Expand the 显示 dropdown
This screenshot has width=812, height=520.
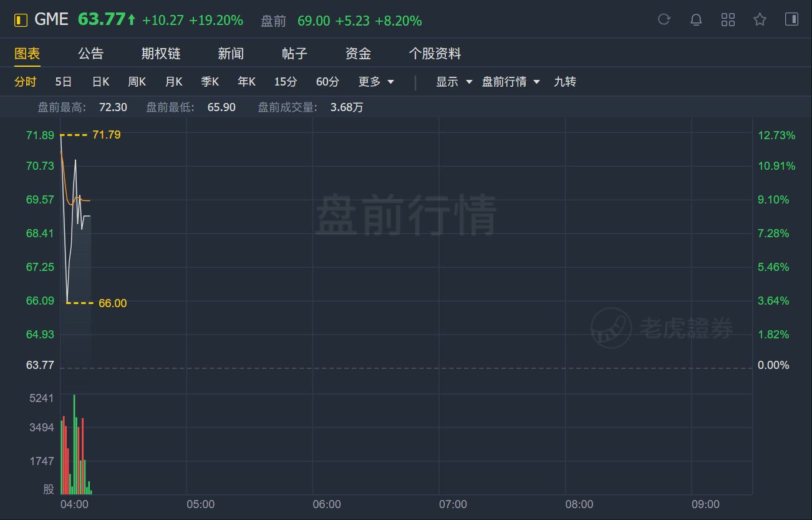(x=454, y=82)
